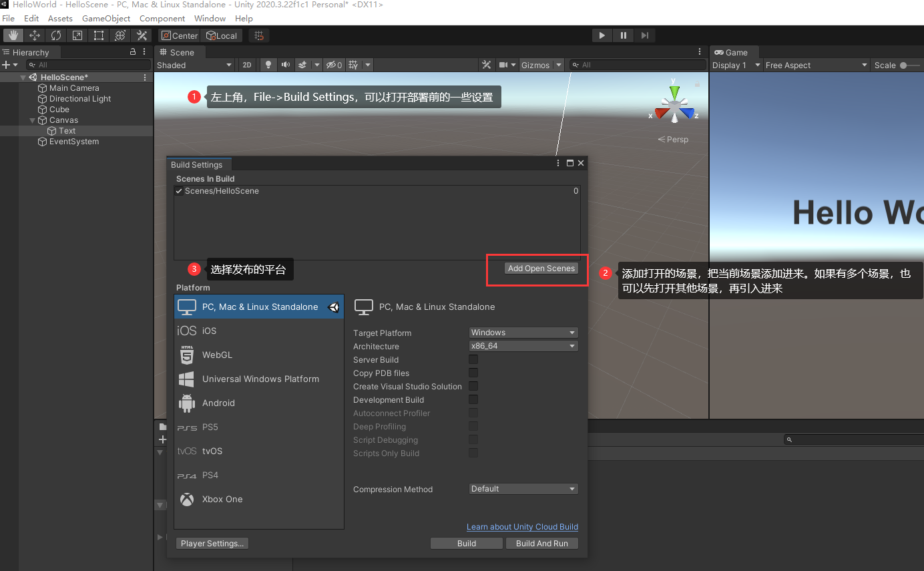Open Scene component editor tools icon

(486, 65)
